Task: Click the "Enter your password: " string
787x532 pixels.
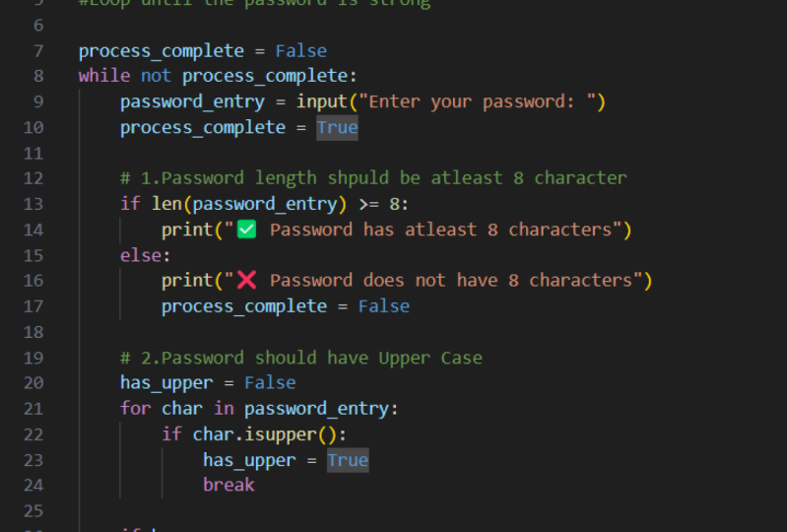Action: (483, 101)
